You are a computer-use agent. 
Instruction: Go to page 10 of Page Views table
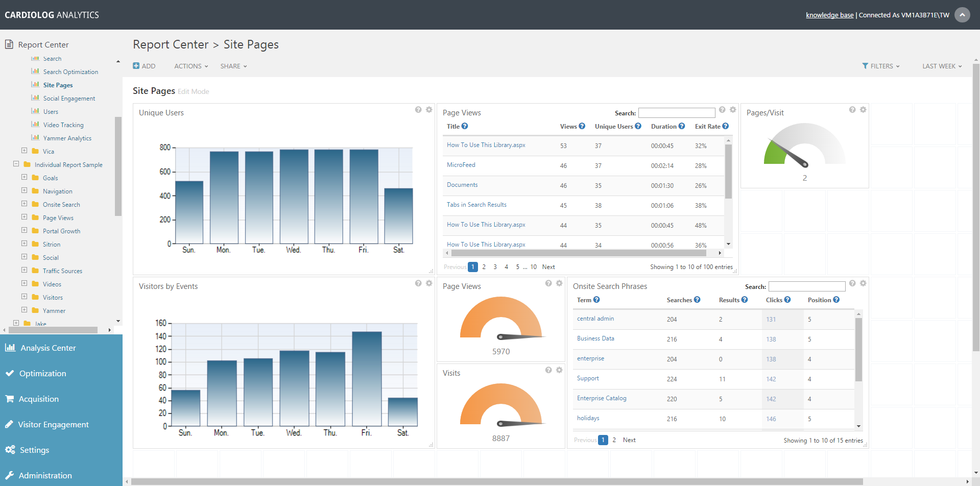pyautogui.click(x=534, y=267)
